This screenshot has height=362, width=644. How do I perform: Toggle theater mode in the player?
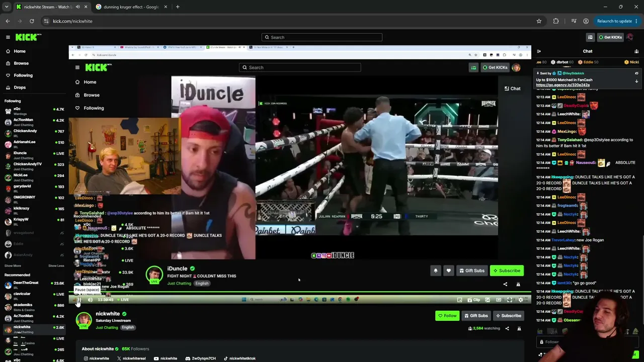coord(499,300)
